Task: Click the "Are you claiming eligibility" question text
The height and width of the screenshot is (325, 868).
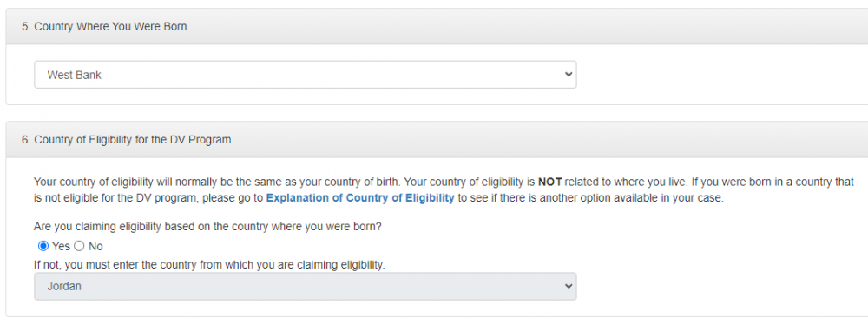Action: coord(207,227)
